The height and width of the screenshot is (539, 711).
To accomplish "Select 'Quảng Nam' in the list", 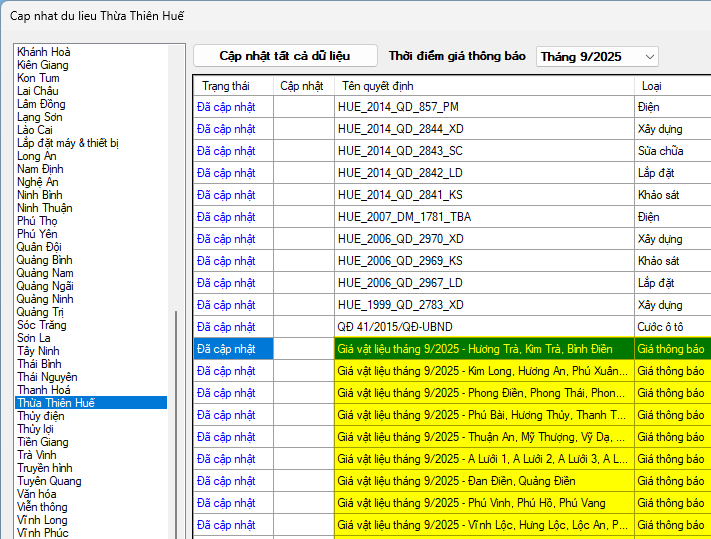I will [x=45, y=273].
